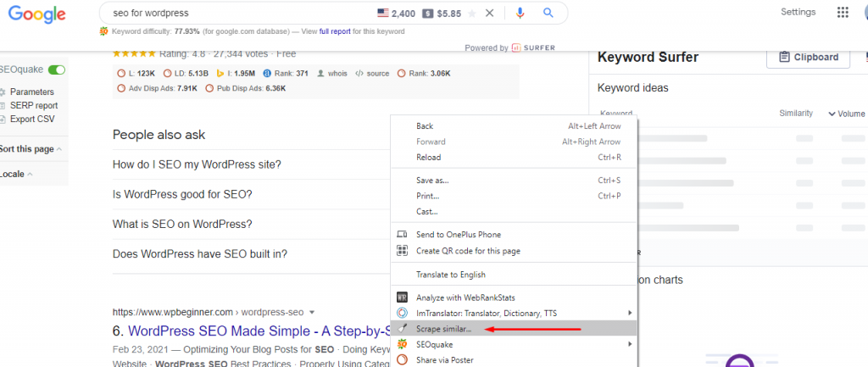View page source via source link

(371, 73)
